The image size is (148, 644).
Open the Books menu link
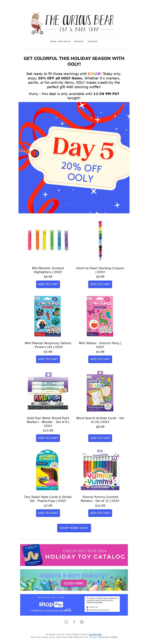pos(79,42)
